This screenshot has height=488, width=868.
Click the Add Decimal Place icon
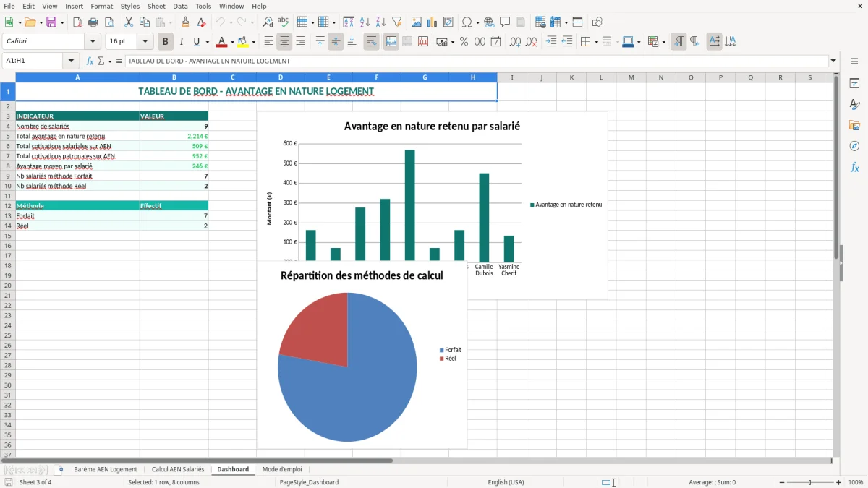(515, 42)
